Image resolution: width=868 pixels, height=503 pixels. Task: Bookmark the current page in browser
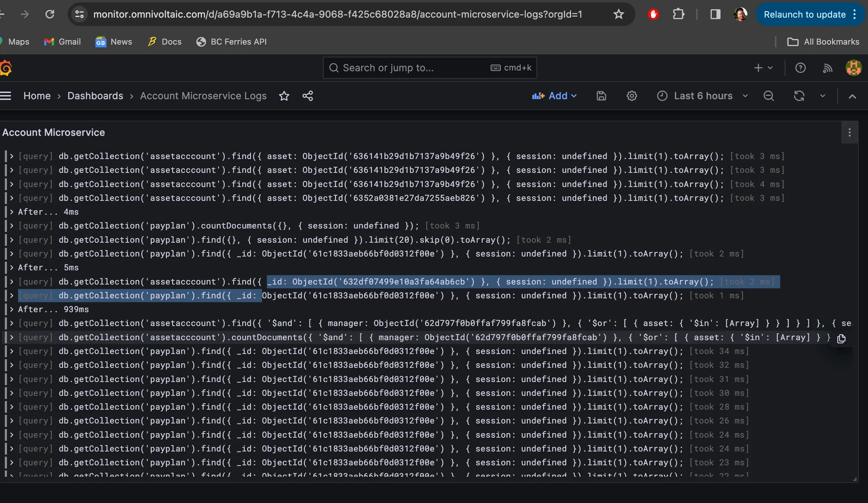tap(618, 14)
